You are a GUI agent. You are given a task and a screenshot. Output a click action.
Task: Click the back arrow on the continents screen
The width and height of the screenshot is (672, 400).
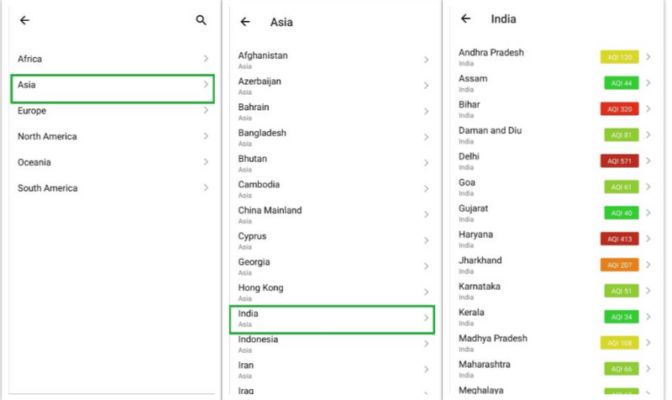pos(25,20)
